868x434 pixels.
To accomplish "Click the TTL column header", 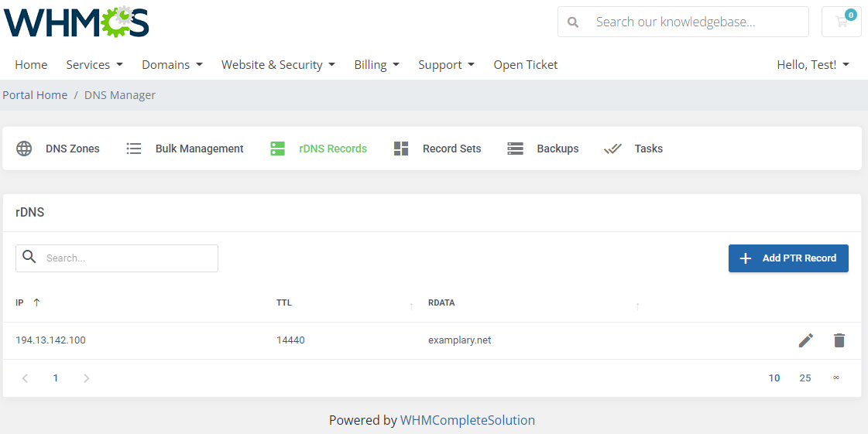I will tap(284, 302).
